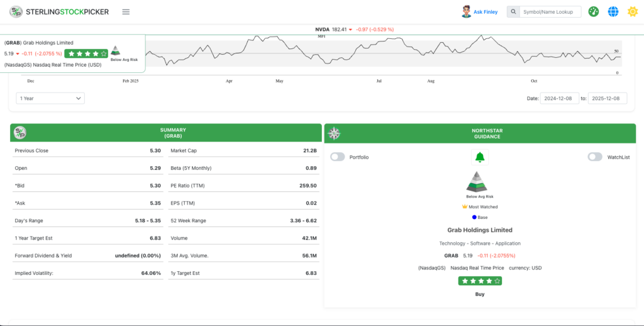Enable the WatchList toggle
Screen dimensions: 644x326
(x=595, y=157)
